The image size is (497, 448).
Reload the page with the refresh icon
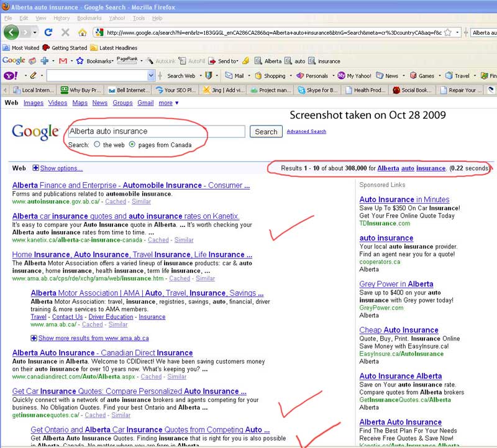point(48,32)
